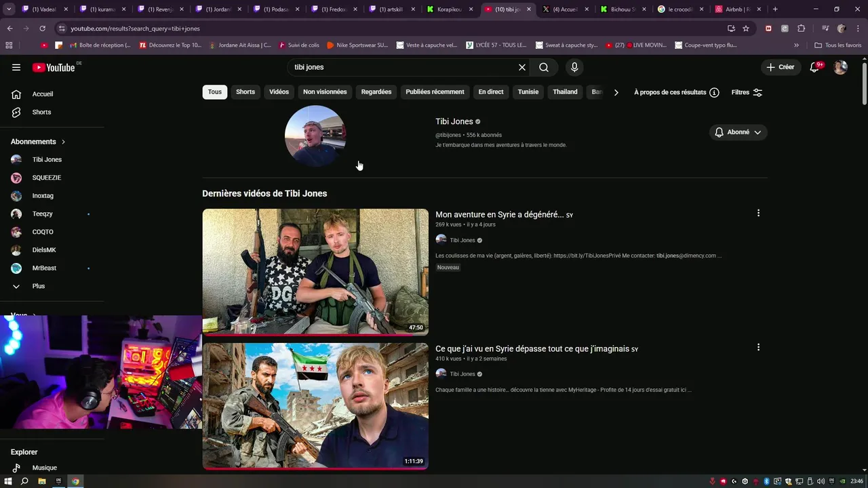Run the search with the magnifier button
This screenshot has width=868, height=488.
544,67
